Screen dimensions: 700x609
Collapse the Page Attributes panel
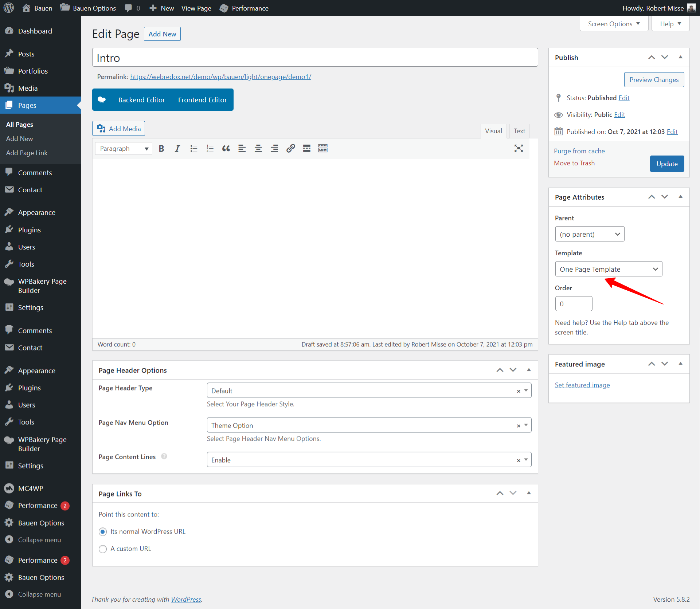(x=680, y=197)
